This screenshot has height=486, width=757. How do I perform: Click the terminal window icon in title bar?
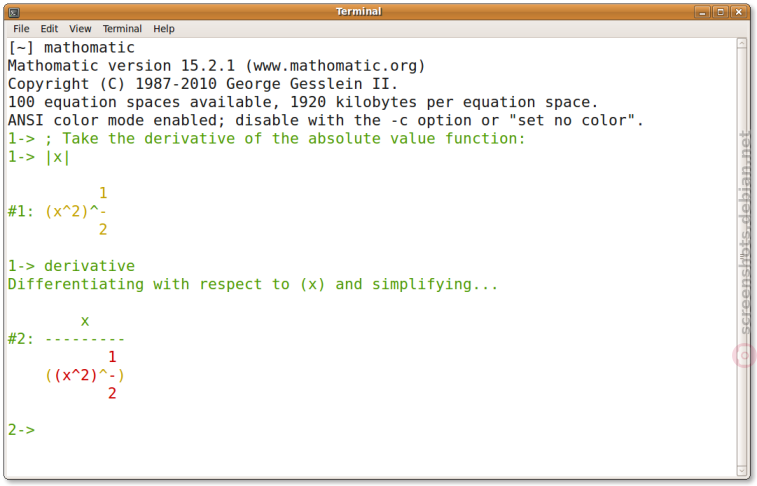14,12
